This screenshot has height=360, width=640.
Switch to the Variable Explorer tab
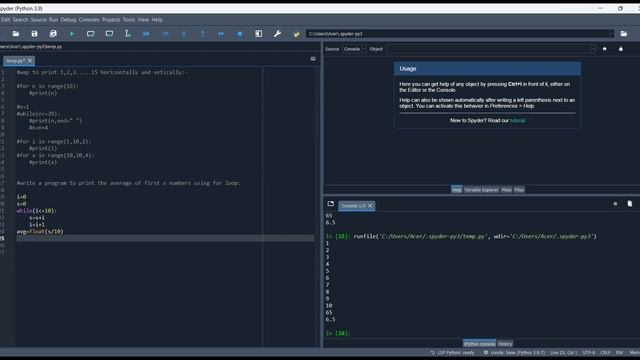coord(481,190)
